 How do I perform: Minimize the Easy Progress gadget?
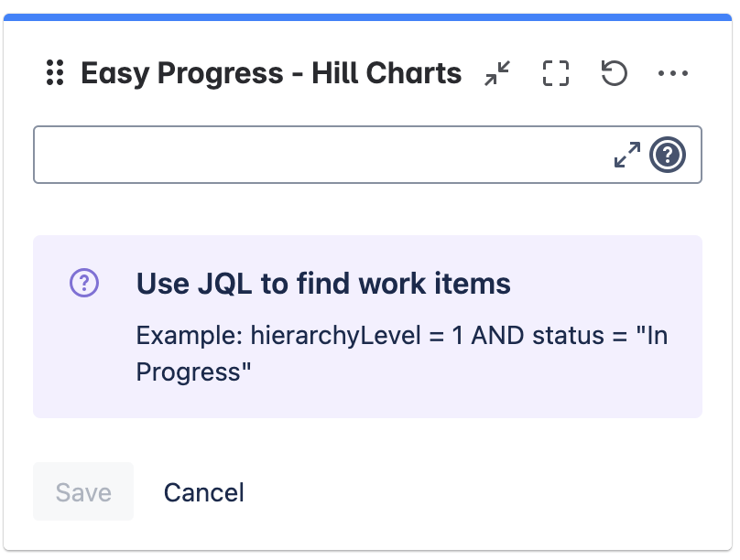pyautogui.click(x=497, y=73)
